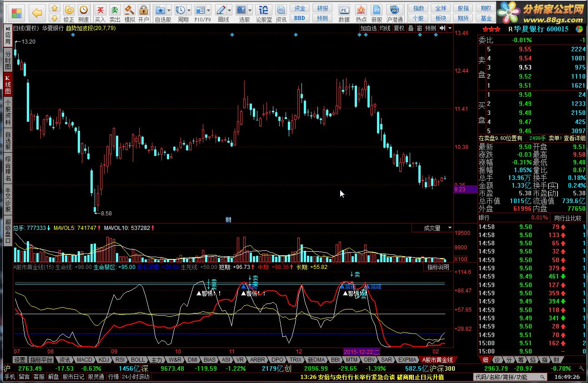Screen dimensions: 588x383
Task: Open the 选股 dropdown arrow
Action: [250, 10]
